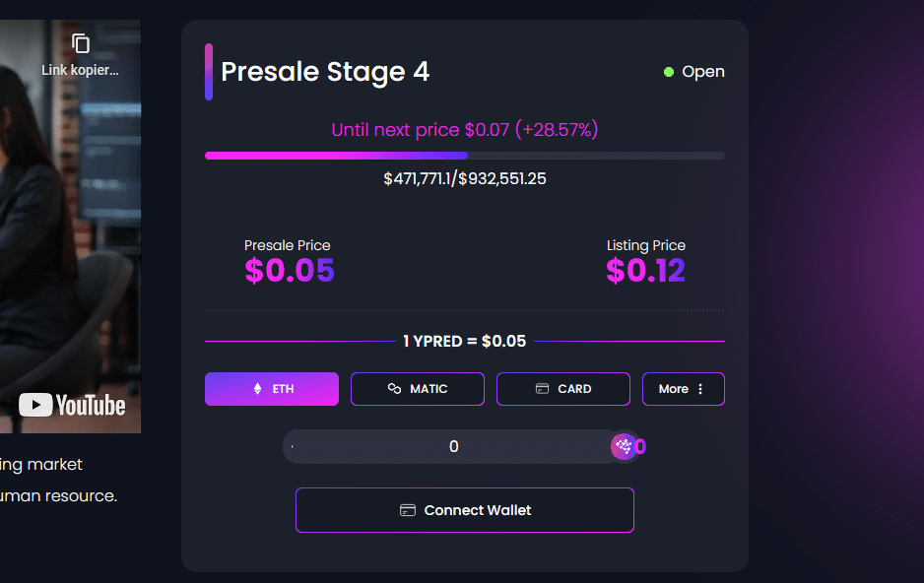The image size is (924, 583).
Task: Click the green Open status dot
Action: pos(669,72)
